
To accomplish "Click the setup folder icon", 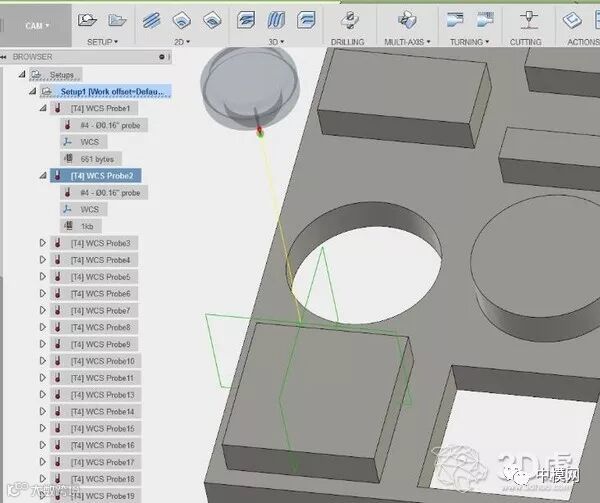I will tap(117, 20).
